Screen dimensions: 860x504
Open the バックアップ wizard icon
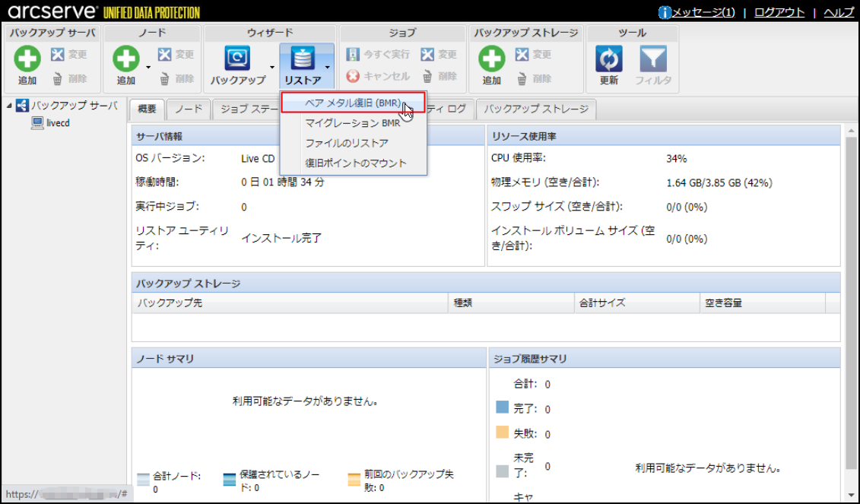pos(237,59)
